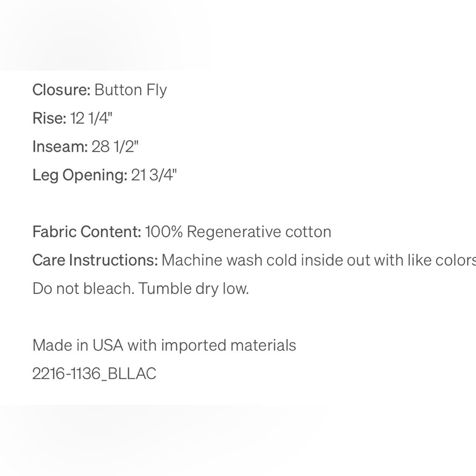Click the 28 1/2" inseam value
The image size is (476, 476).
coord(115,147)
